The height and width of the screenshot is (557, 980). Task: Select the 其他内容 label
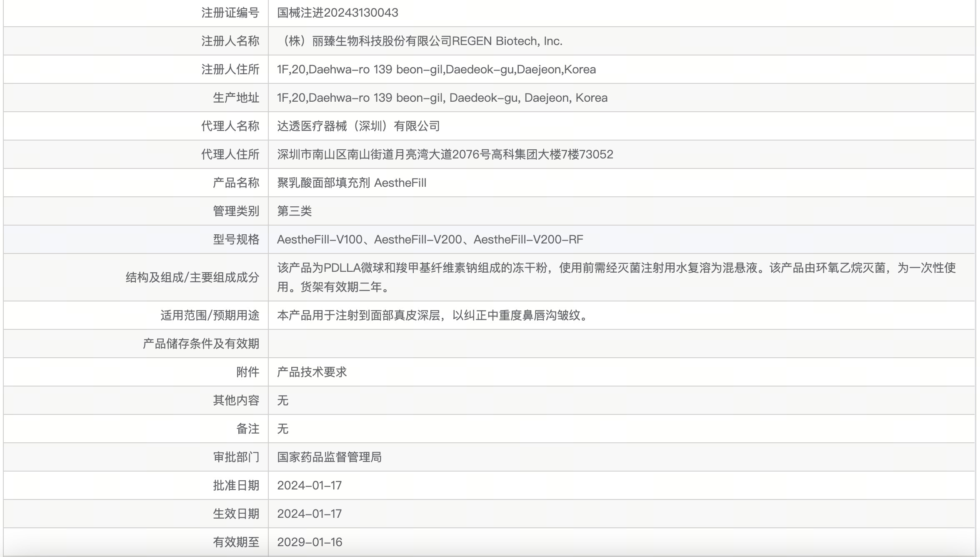(236, 400)
